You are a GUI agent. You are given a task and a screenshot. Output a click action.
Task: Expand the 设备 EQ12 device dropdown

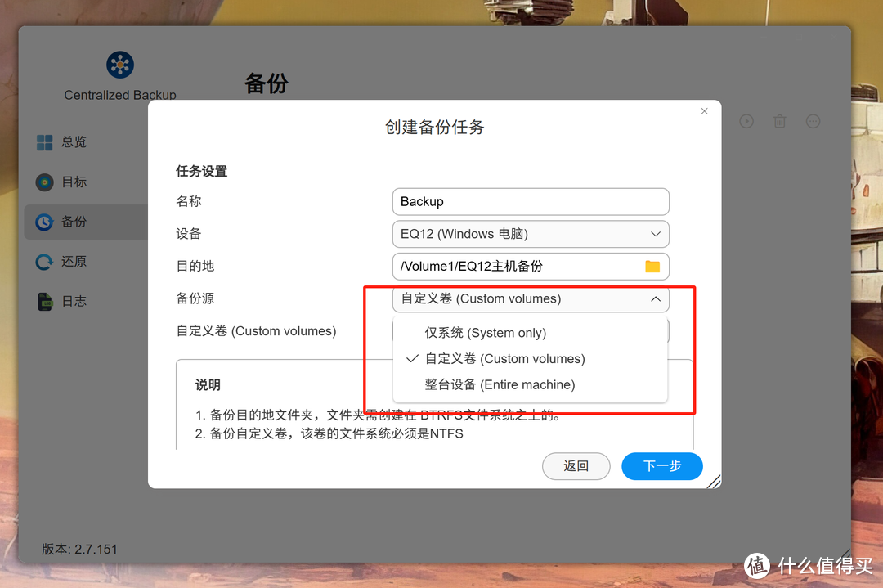531,234
